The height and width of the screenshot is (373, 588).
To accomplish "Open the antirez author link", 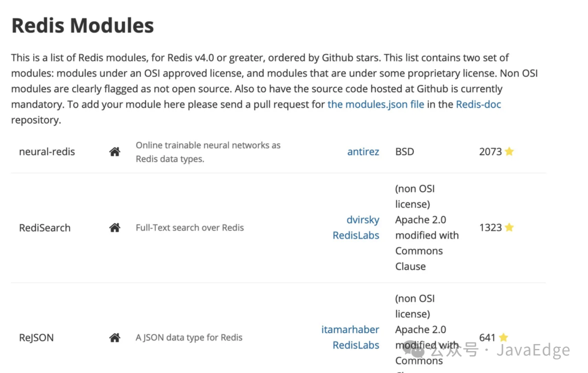I will 363,152.
